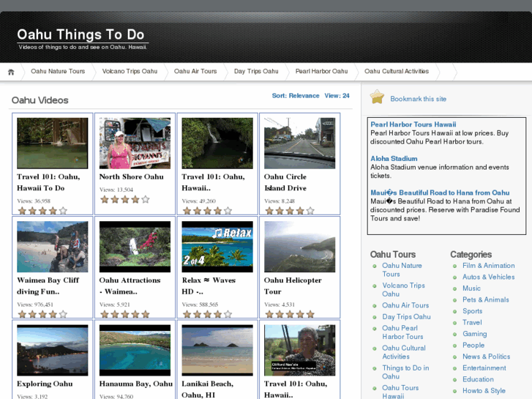This screenshot has height=399, width=532.
Task: Open Oahu Cultural Activities navigation item
Action: click(x=397, y=71)
